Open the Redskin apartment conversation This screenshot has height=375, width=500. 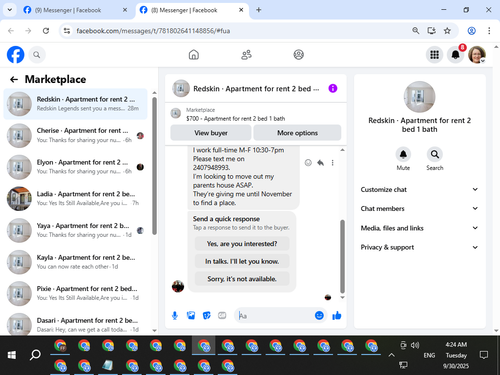coord(75,104)
